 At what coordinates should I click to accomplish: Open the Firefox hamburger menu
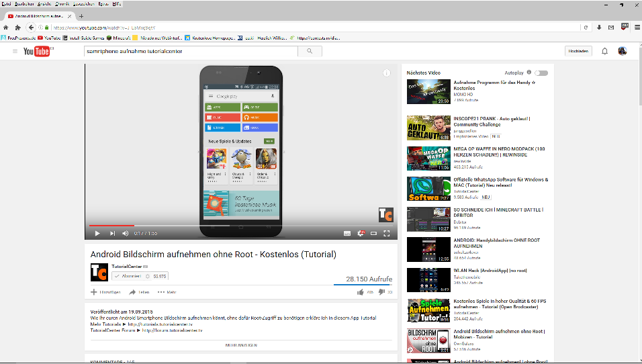637,28
